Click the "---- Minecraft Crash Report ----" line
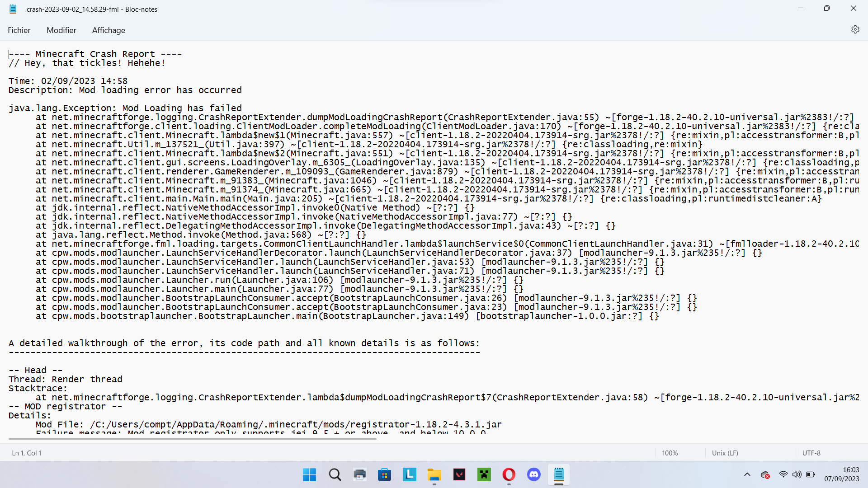 [95, 54]
